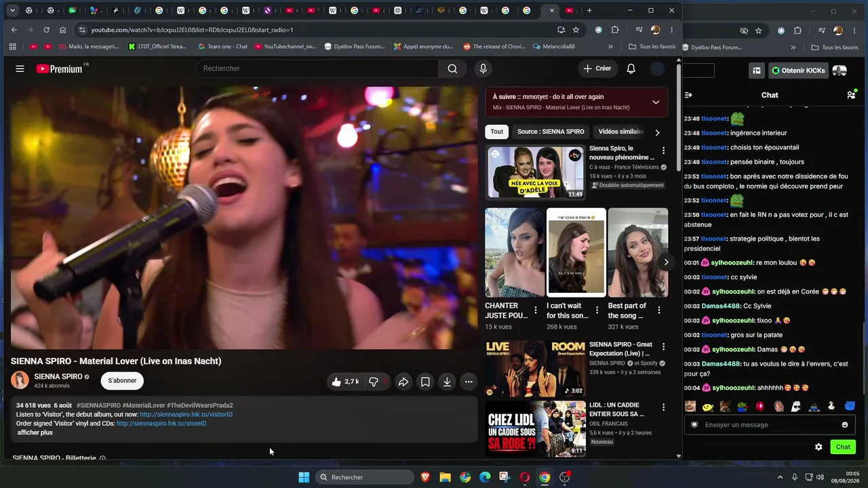The width and height of the screenshot is (868, 488).
Task: Open Chrome media control button in YouTube window
Action: click(x=639, y=30)
